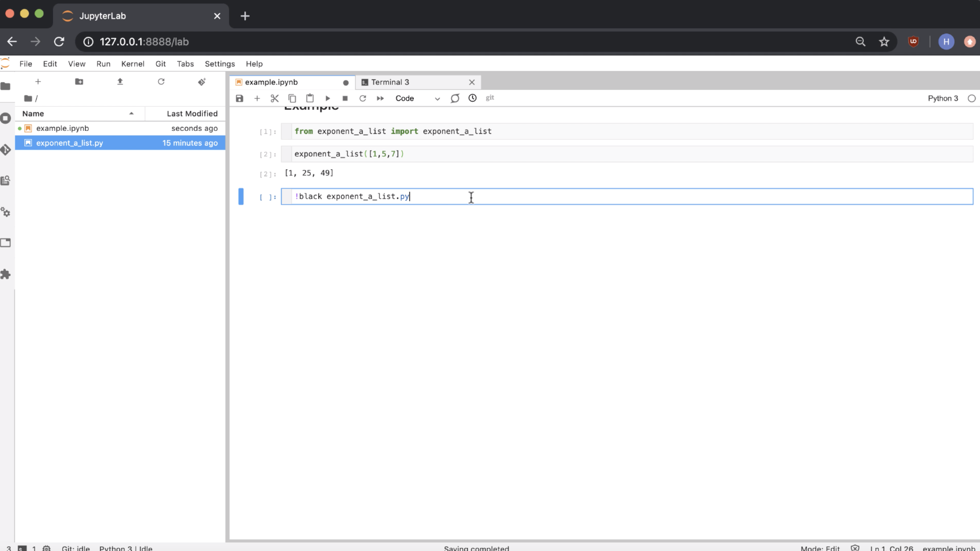Click the Python 3 kernel name
Image resolution: width=980 pixels, height=551 pixels.
[x=943, y=98]
